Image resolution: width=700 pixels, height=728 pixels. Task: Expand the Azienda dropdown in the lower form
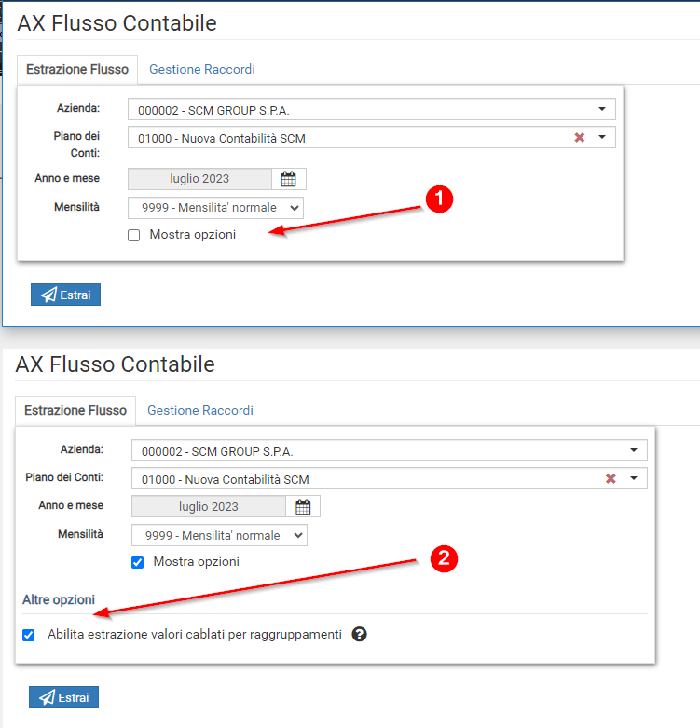click(634, 451)
